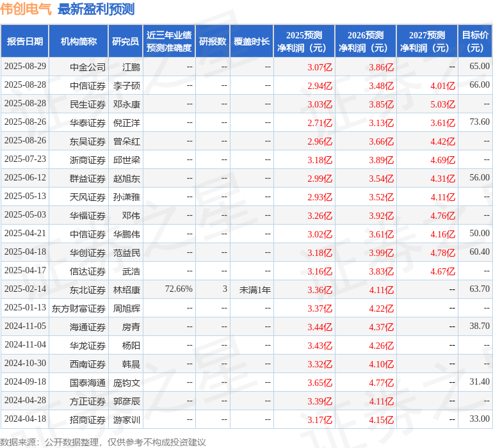Viewport: 493px width, 448px height.
Task: Click the 伟创电气 stock name title
Action: tap(26, 9)
